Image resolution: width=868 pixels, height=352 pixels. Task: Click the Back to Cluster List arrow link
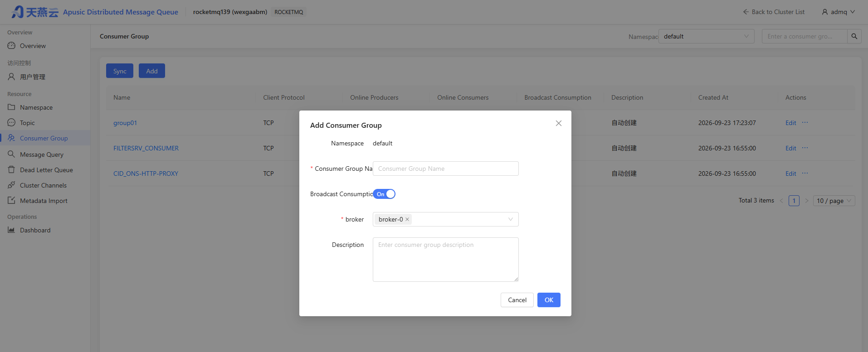point(774,12)
